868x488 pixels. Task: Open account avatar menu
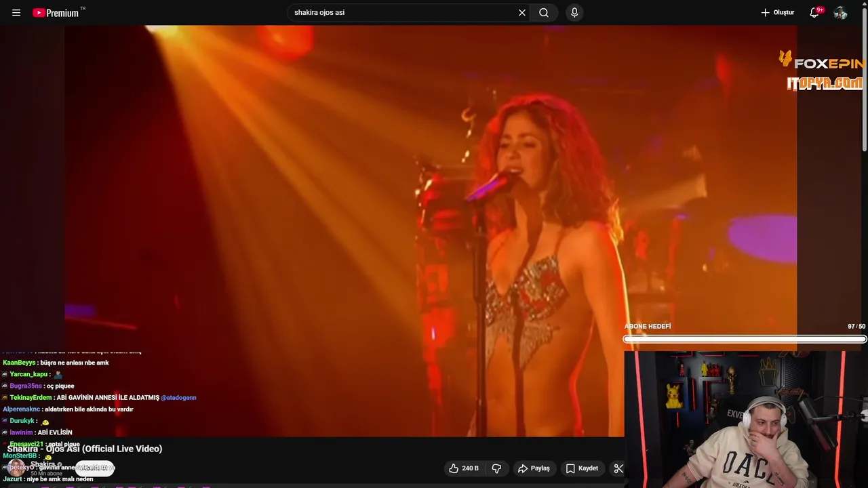pyautogui.click(x=840, y=12)
